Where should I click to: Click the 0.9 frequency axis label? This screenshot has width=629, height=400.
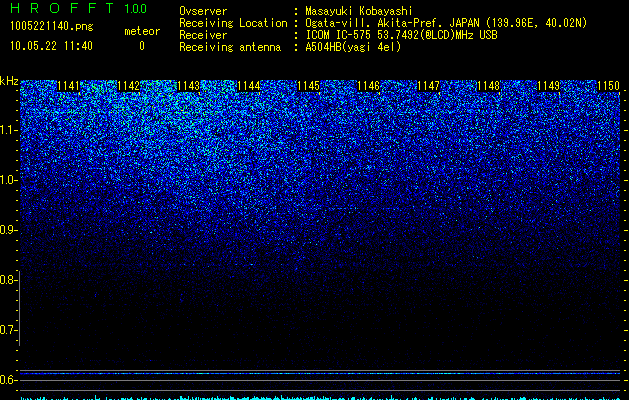click(8, 230)
